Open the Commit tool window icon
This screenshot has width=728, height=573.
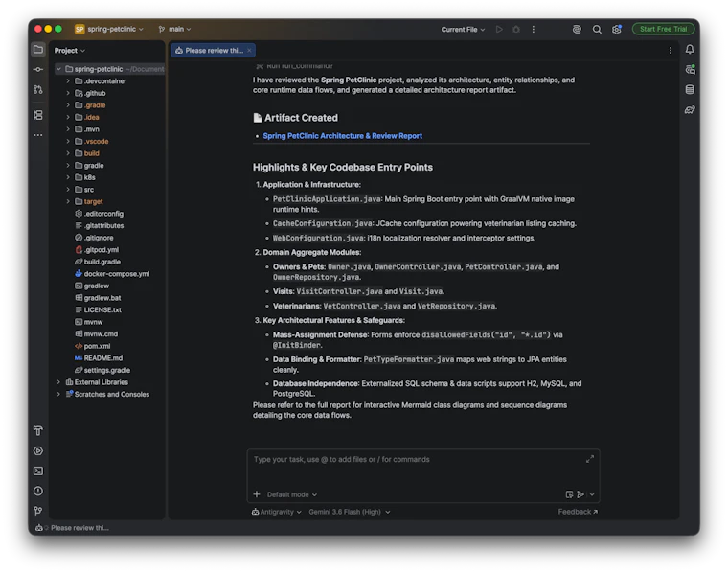pos(38,69)
